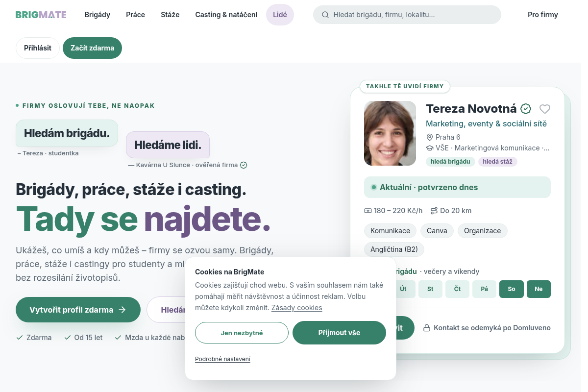Toggle the Ne availability day
Viewport: 588px width, 392px height.
point(539,289)
